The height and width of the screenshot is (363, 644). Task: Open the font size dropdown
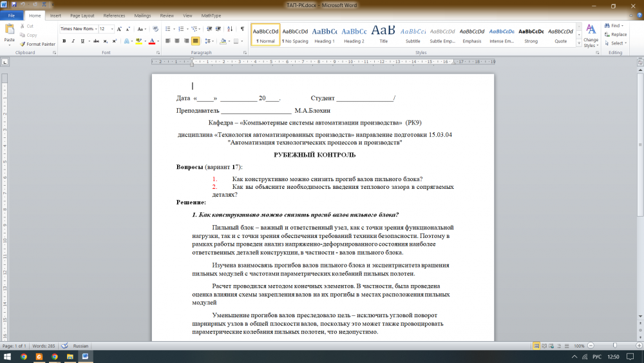coord(112,29)
